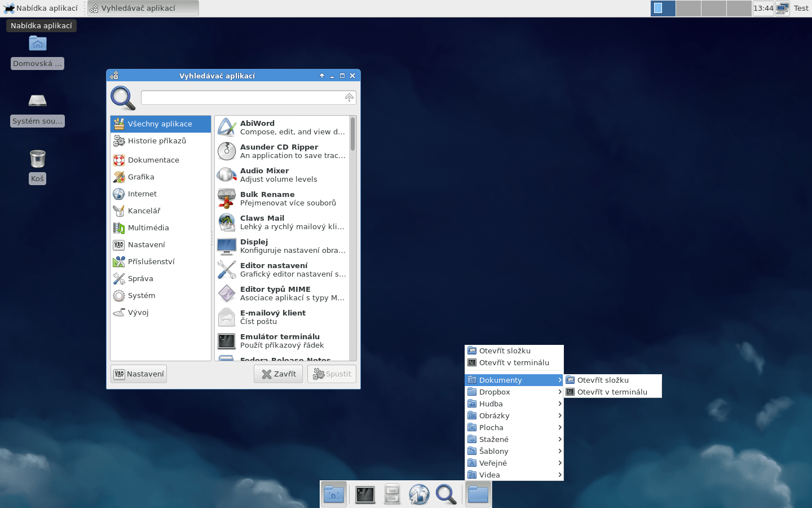Open the magnifier application finder dock icon
Image resolution: width=812 pixels, height=508 pixels.
click(x=446, y=495)
